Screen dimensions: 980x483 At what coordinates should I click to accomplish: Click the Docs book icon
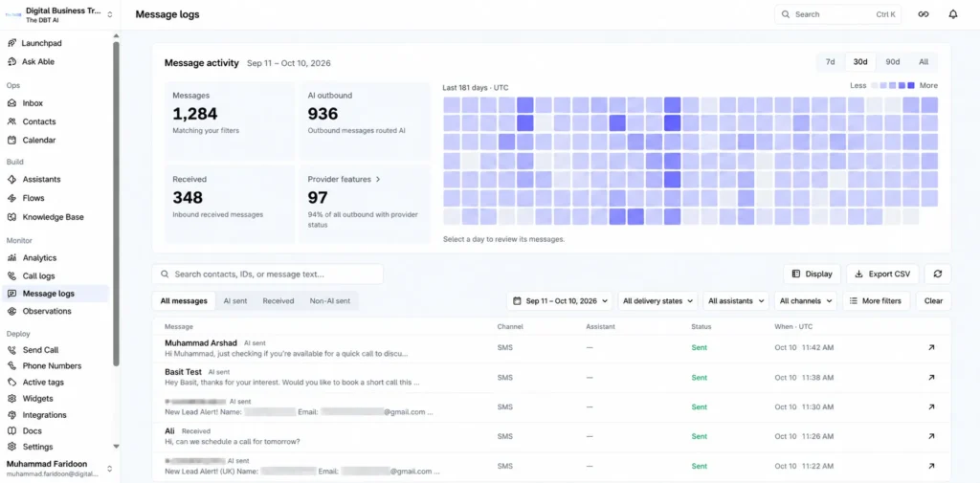11,431
